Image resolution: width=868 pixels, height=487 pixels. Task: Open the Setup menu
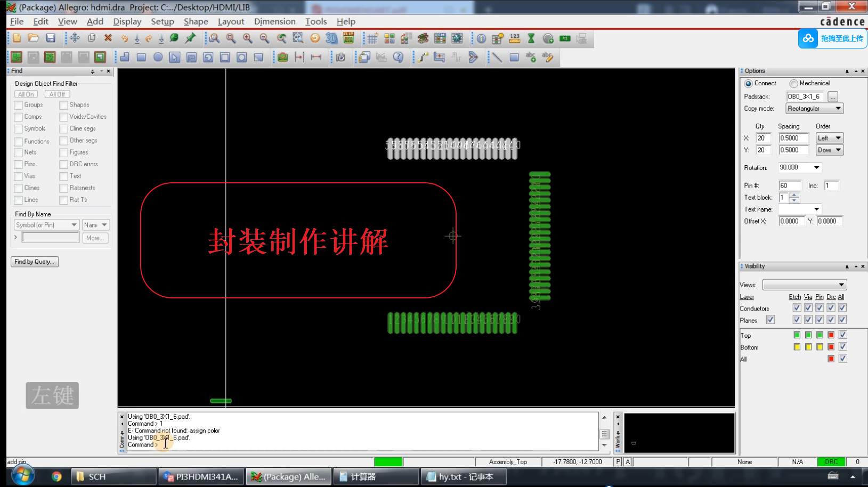pos(163,21)
